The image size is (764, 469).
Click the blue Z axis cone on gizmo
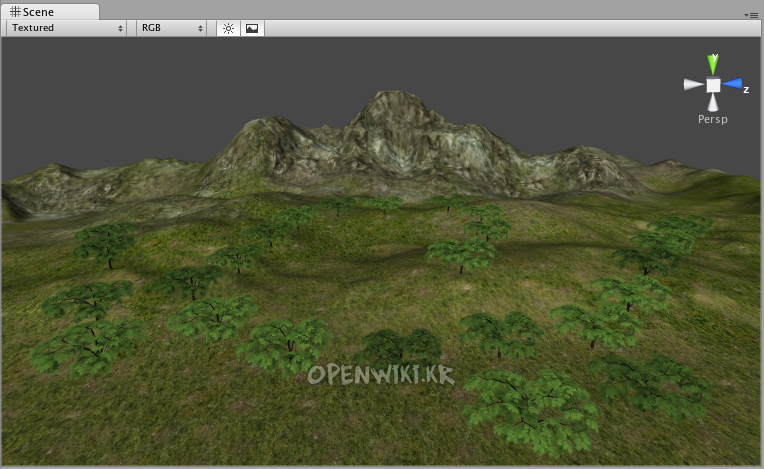[733, 84]
